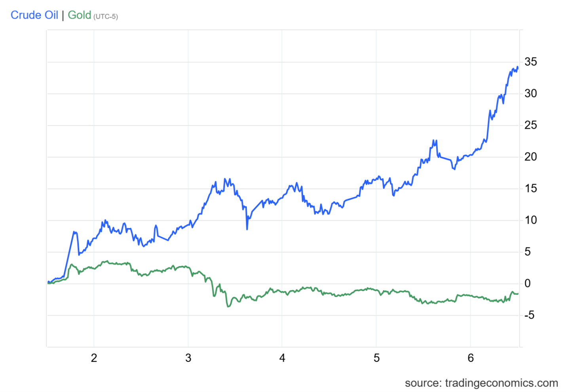566x392 pixels.
Task: Click the 25 y-axis value
Action: tap(530, 125)
